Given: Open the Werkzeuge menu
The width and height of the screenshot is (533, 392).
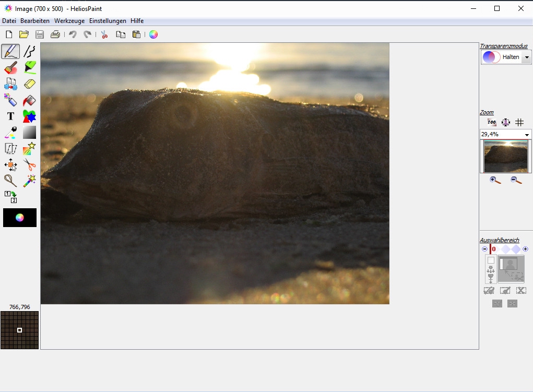Looking at the screenshot, I should (70, 21).
